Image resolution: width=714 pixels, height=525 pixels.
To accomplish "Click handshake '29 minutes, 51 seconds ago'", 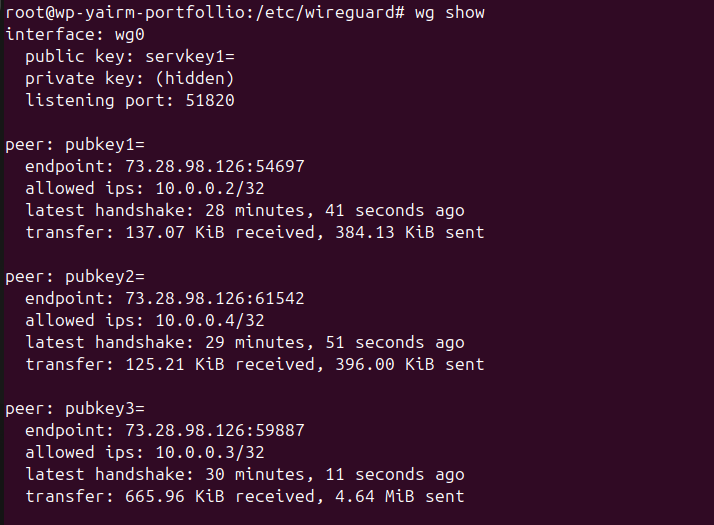I will [x=335, y=342].
